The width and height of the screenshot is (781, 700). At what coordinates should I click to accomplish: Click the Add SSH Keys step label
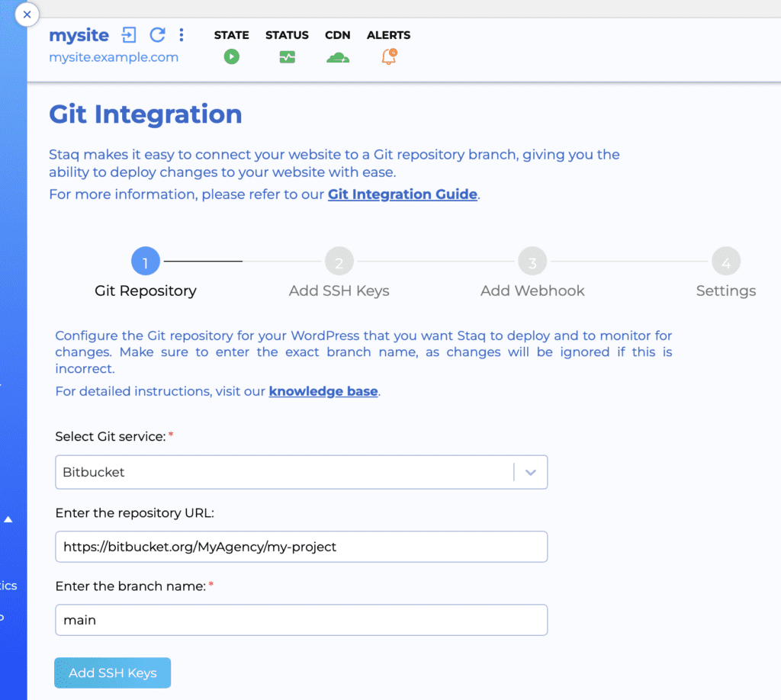[x=339, y=291]
